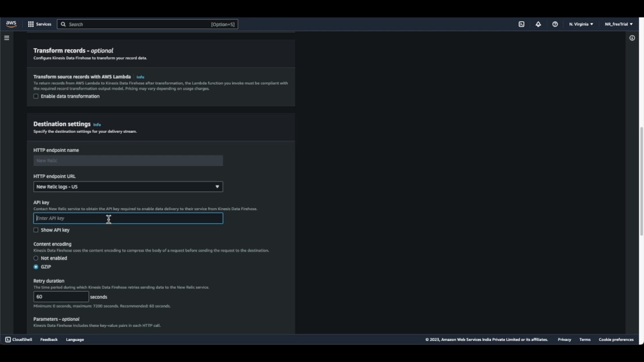644x362 pixels.
Task: Open the info panel icon at right
Action: pos(632,38)
